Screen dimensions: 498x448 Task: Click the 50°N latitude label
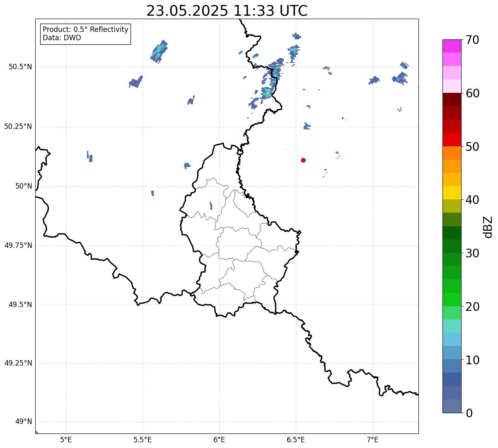tap(24, 186)
